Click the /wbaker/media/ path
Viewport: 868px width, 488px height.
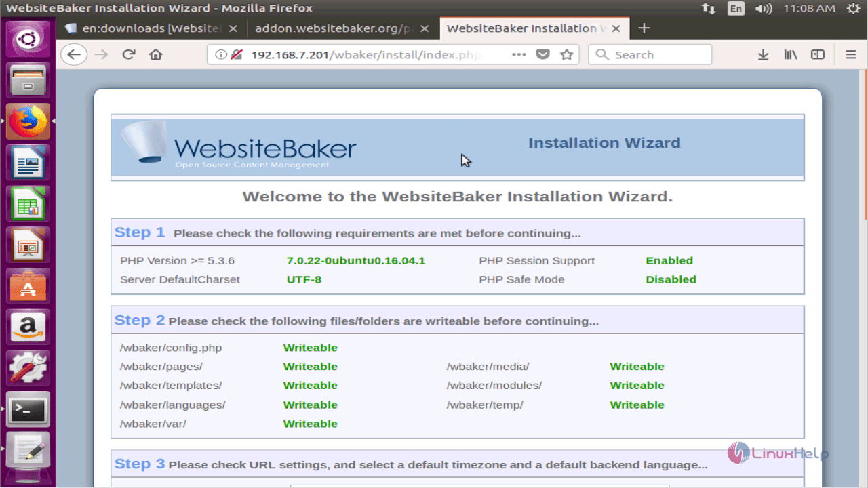pos(488,367)
